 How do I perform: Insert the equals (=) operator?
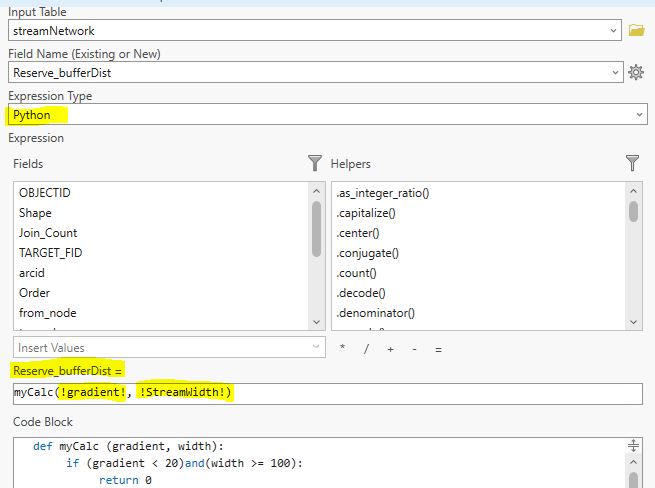point(438,349)
